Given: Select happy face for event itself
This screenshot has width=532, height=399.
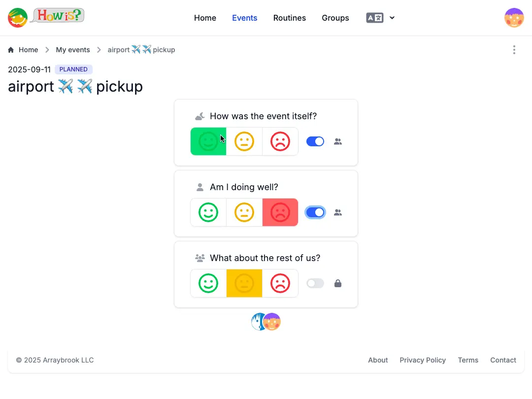Looking at the screenshot, I should 208,141.
